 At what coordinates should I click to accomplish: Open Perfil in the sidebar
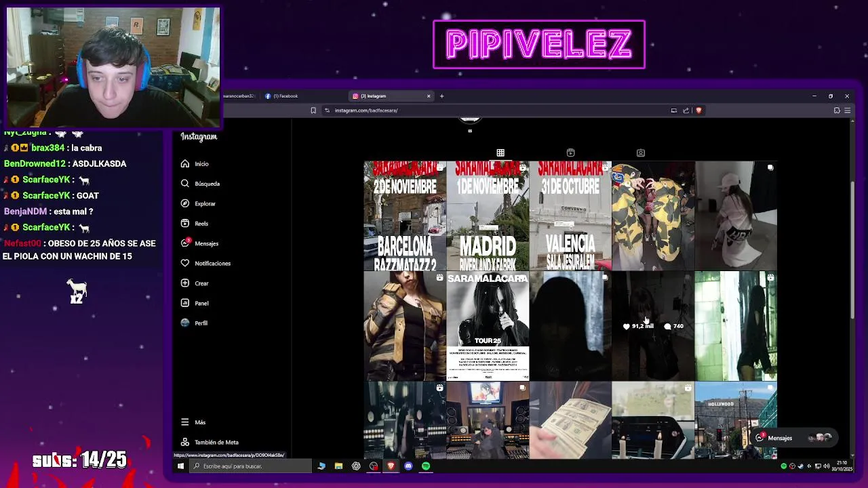(194, 323)
